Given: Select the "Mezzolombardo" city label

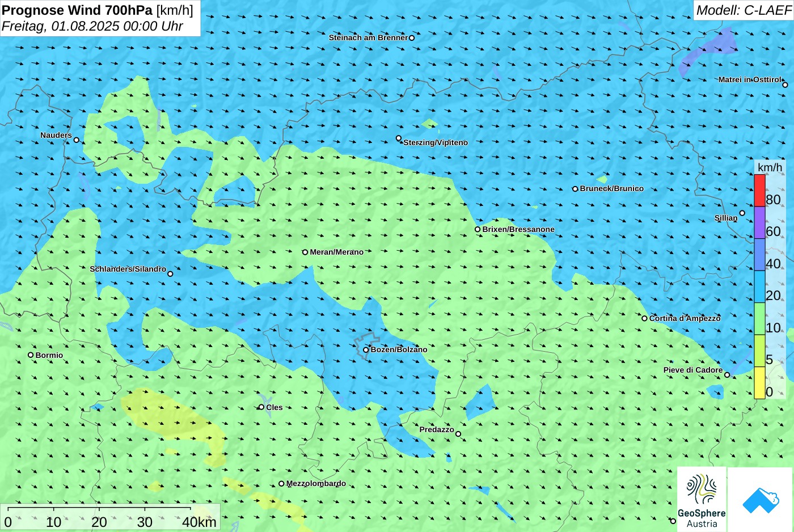Looking at the screenshot, I should tap(316, 484).
